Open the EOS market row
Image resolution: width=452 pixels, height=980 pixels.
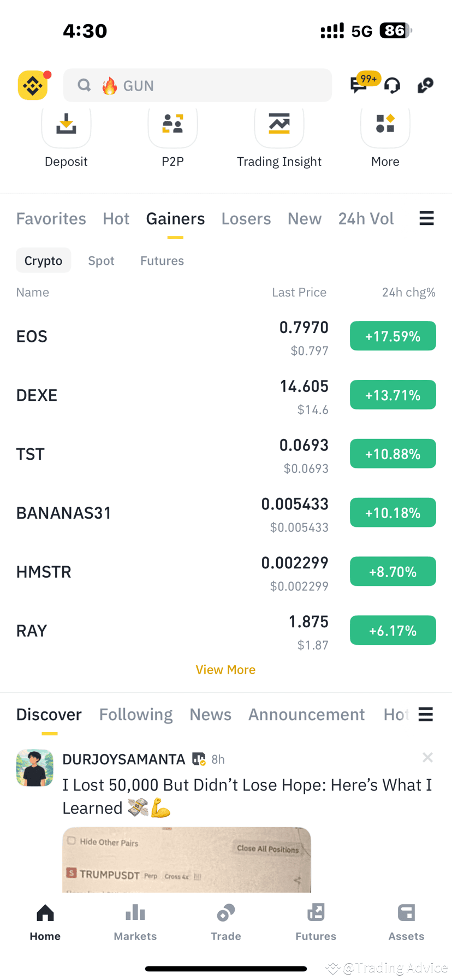(226, 336)
